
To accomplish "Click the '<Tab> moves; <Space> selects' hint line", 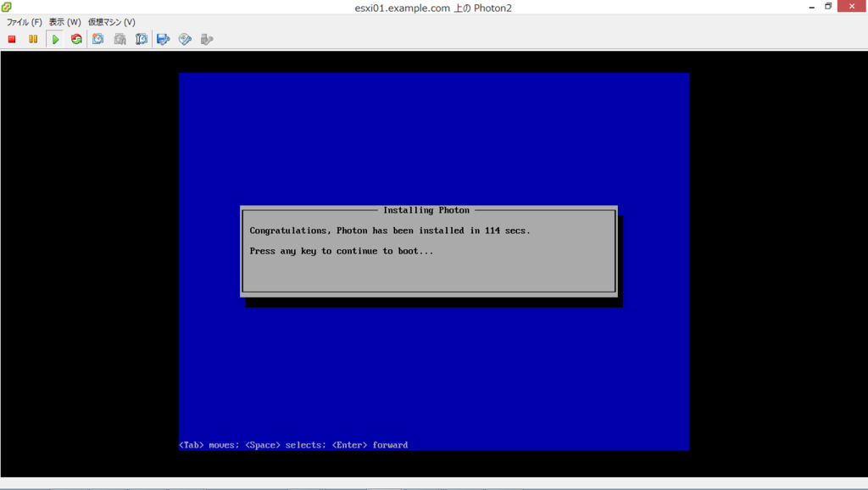I will (293, 445).
